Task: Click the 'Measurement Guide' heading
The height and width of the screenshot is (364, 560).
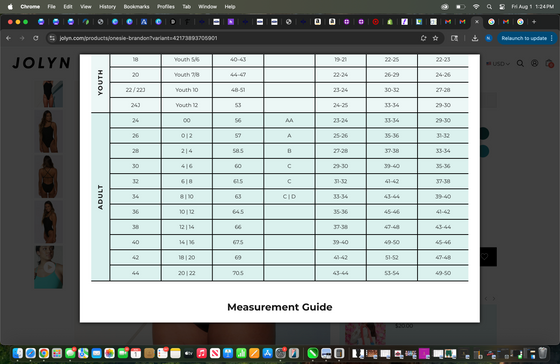Action: coord(280,307)
